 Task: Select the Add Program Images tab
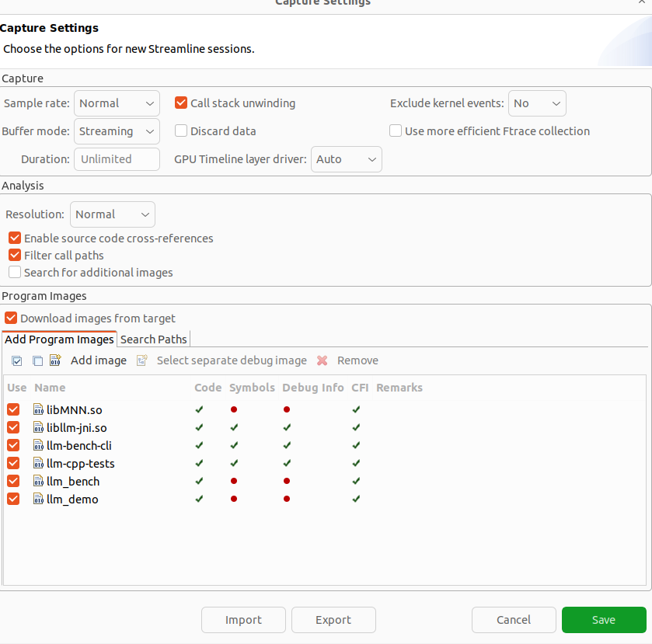[59, 339]
